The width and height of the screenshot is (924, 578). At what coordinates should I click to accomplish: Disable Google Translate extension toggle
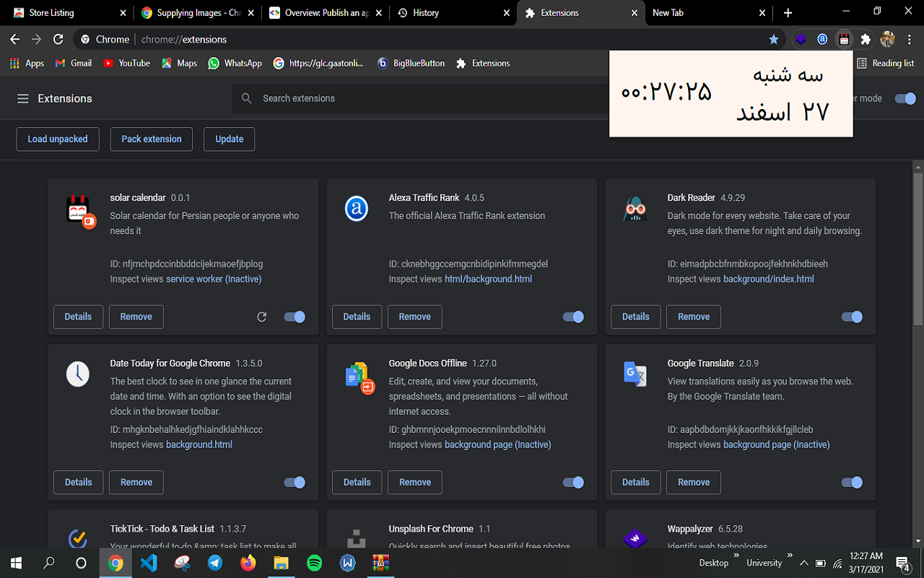(x=852, y=482)
